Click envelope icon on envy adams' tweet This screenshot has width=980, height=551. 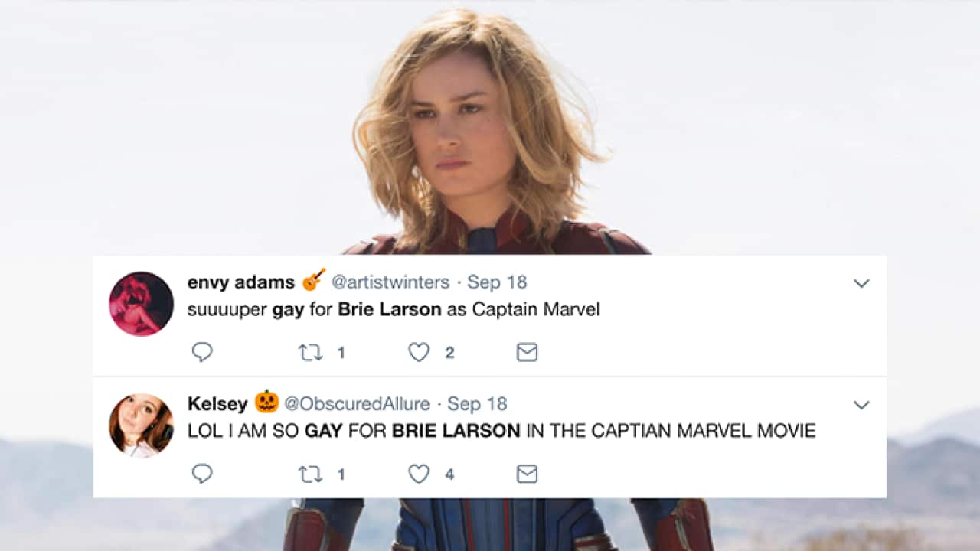[527, 352]
